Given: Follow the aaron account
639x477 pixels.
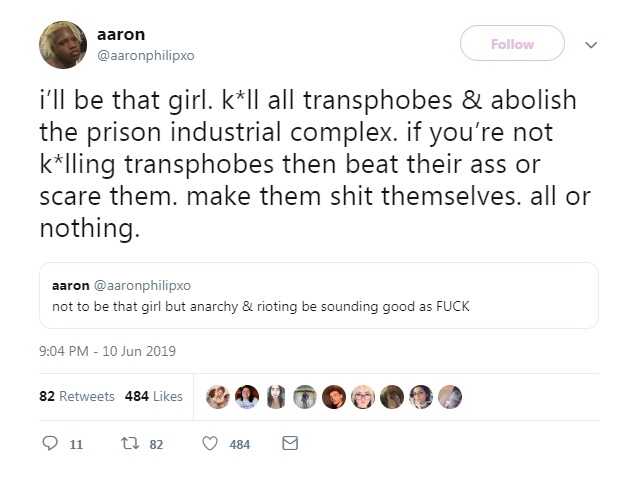Looking at the screenshot, I should [x=512, y=43].
